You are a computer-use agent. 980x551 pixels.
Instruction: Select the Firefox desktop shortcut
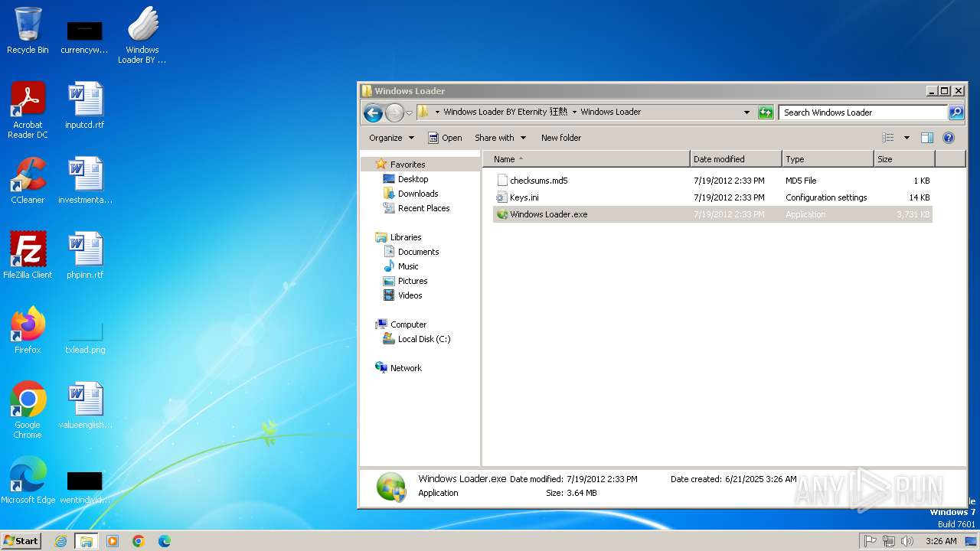[28, 331]
